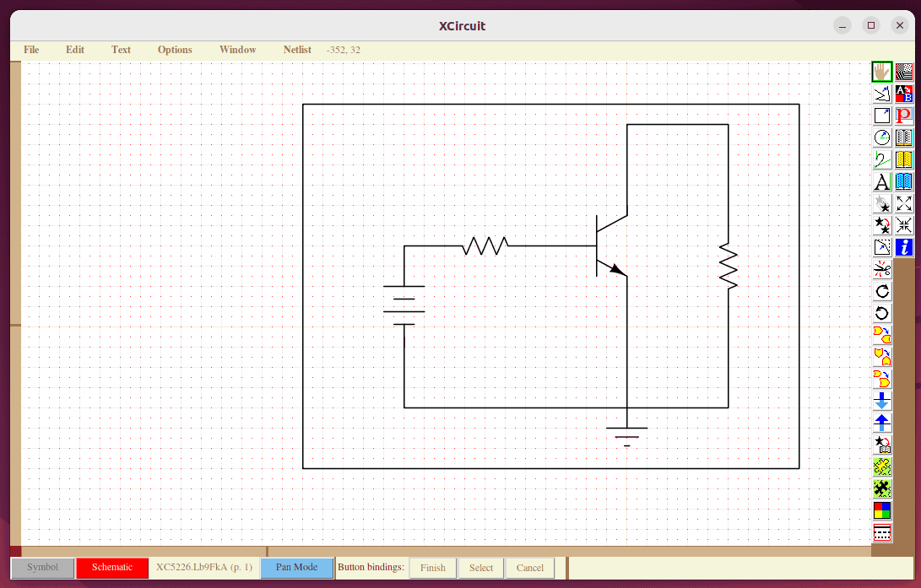Toggle Pan Mode at the bottom bar
921x588 pixels.
coord(296,568)
